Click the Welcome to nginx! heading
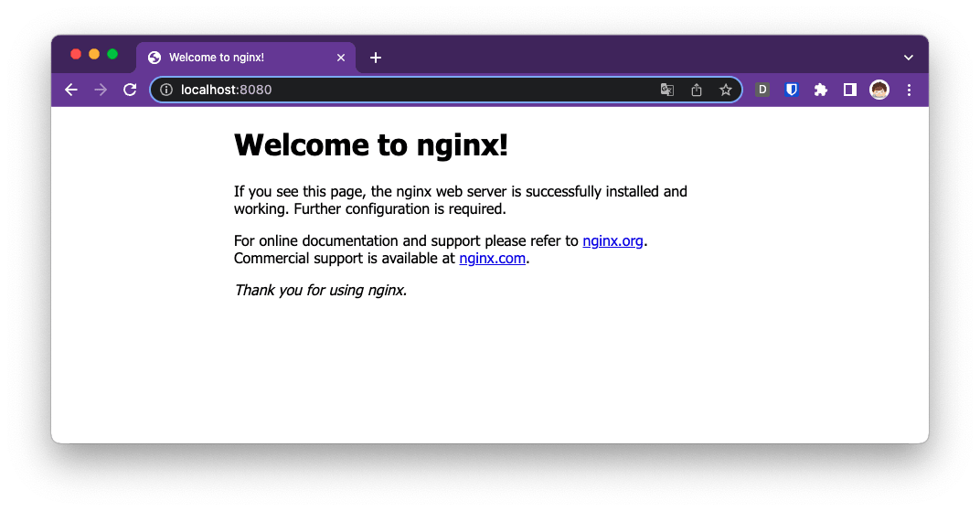The image size is (980, 511). point(370,145)
